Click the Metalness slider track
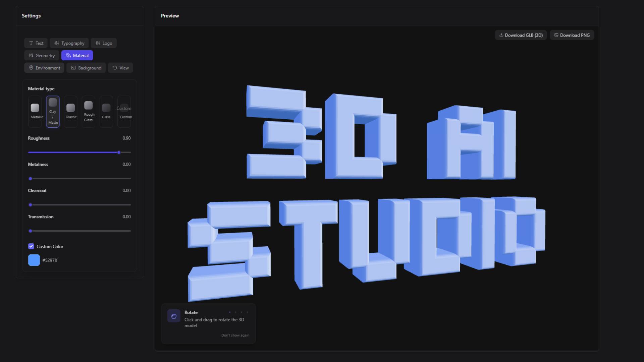 tap(79, 179)
